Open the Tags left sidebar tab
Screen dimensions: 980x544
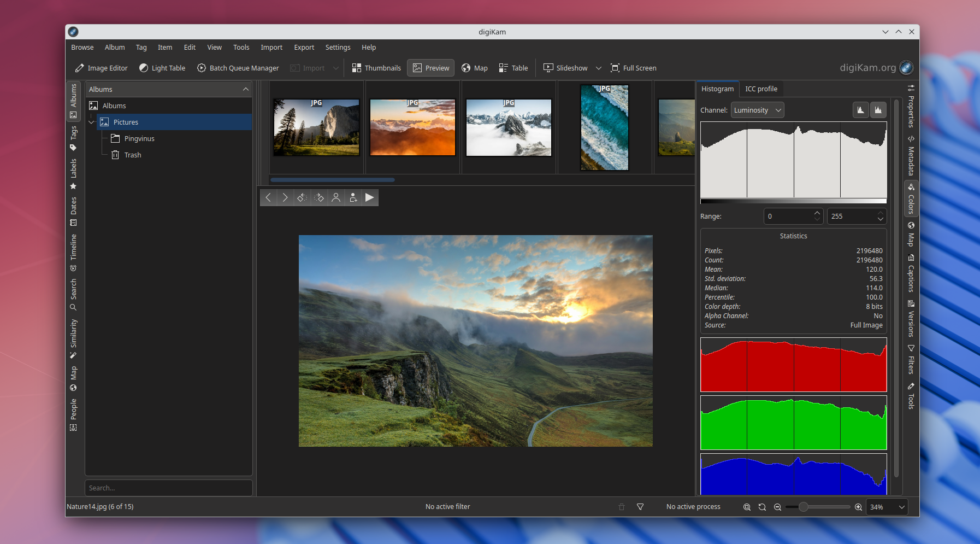pos(73,138)
